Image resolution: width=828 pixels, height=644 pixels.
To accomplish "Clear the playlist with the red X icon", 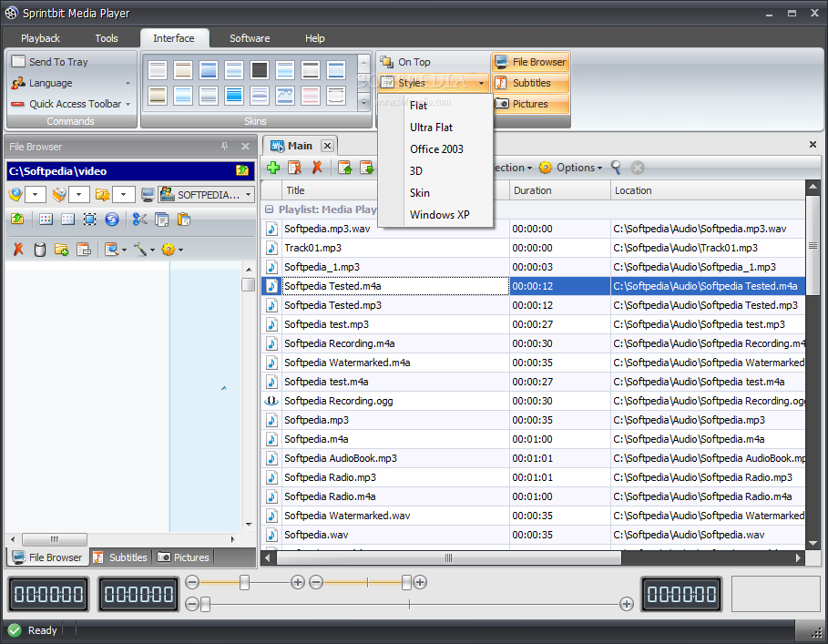I will click(317, 168).
